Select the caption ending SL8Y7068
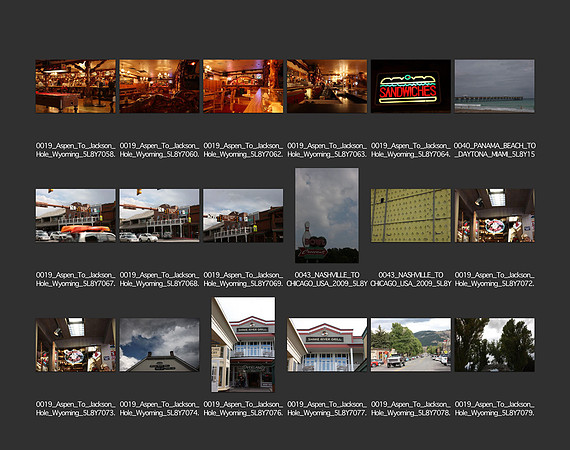This screenshot has width=570, height=450. 159,279
